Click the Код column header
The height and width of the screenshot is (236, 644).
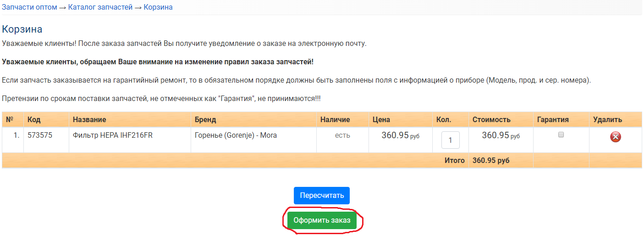point(34,119)
